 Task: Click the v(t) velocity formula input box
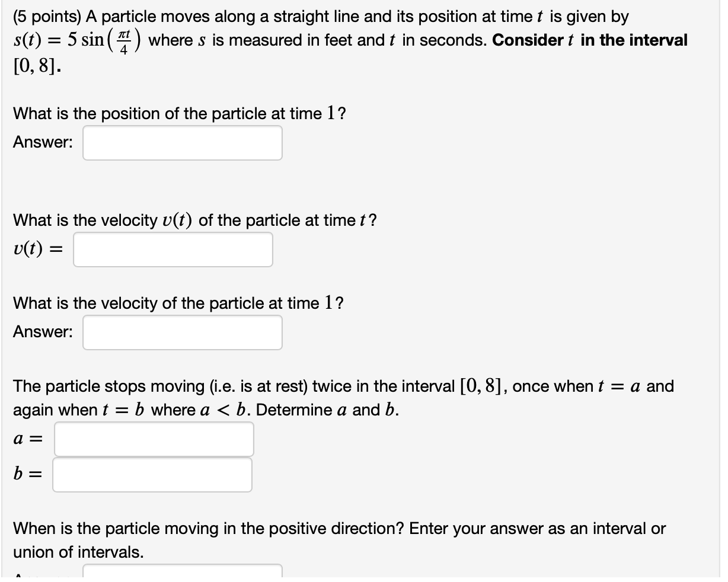coord(173,249)
